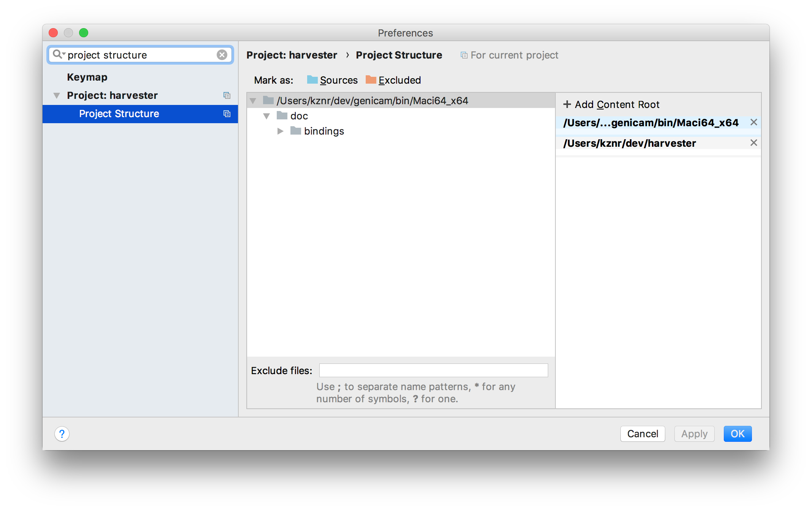The image size is (812, 511).
Task: Click the plus icon for Add Content Root
Action: [x=567, y=104]
